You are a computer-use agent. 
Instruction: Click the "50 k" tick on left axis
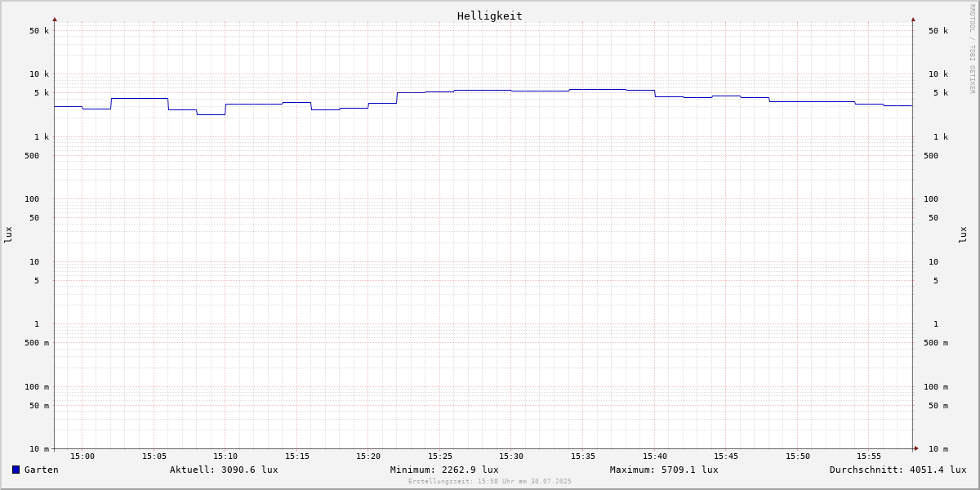39,31
